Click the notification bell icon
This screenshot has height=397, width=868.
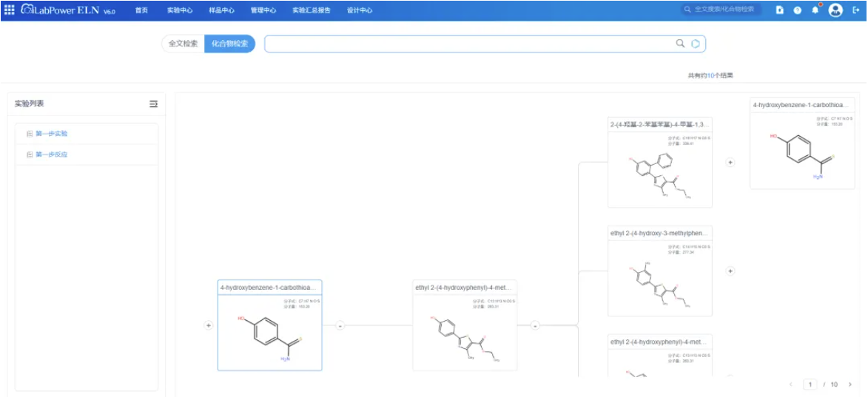(x=815, y=10)
